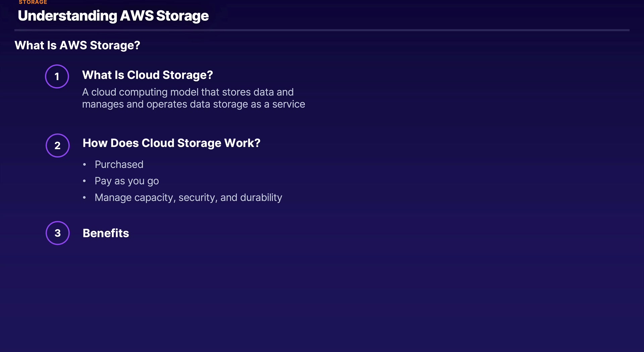Click the bullet dot beside Pay as you go
Viewport: 644px width, 352px height.
pos(85,181)
